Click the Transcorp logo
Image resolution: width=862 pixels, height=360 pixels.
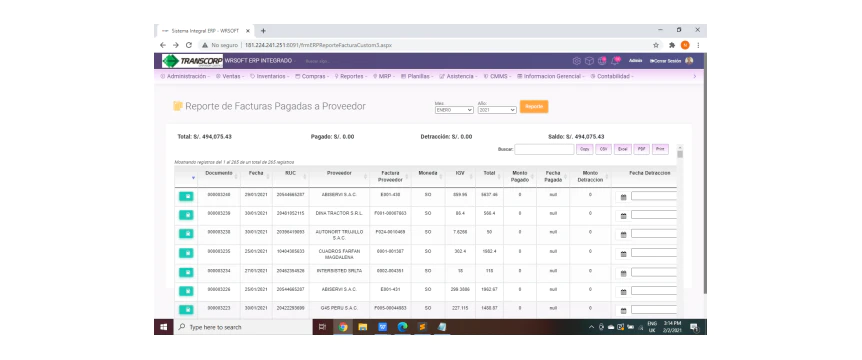(x=192, y=61)
